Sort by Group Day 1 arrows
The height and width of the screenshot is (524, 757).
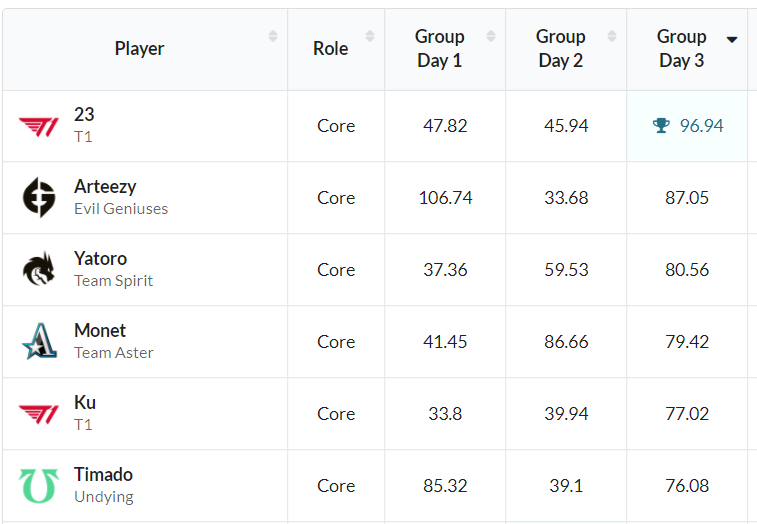pos(491,36)
